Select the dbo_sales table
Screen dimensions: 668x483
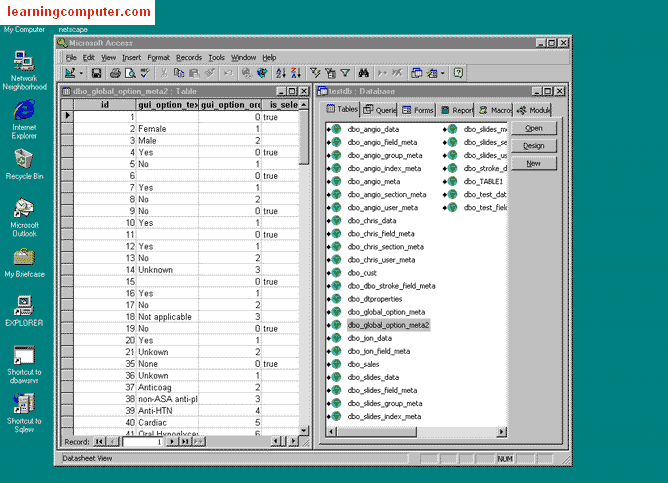(363, 364)
